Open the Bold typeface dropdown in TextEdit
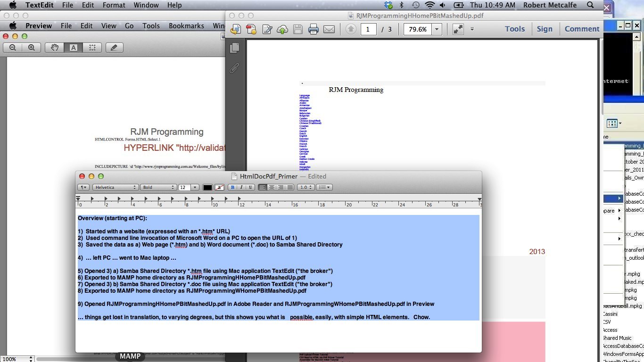The image size is (644, 362). [158, 188]
